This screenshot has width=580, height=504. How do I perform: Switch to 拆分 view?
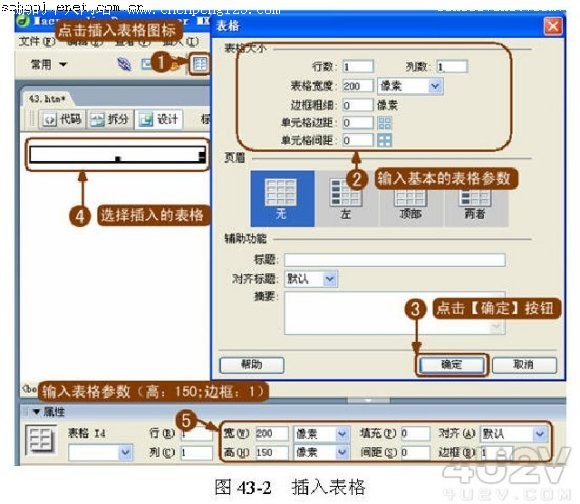pyautogui.click(x=110, y=119)
